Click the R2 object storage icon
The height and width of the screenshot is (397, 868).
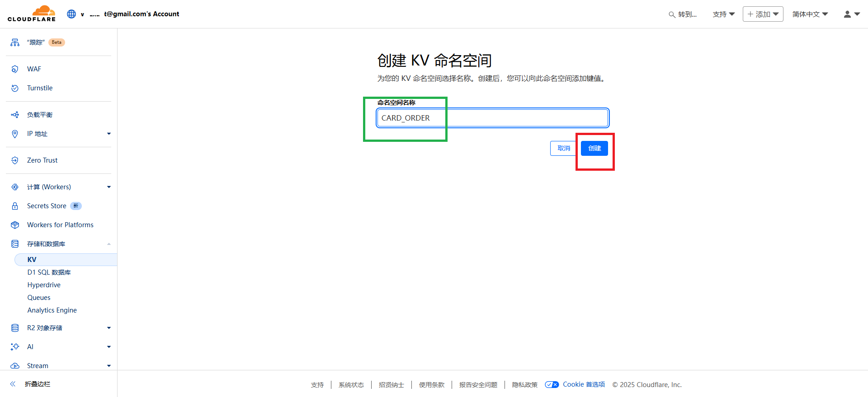tap(15, 328)
